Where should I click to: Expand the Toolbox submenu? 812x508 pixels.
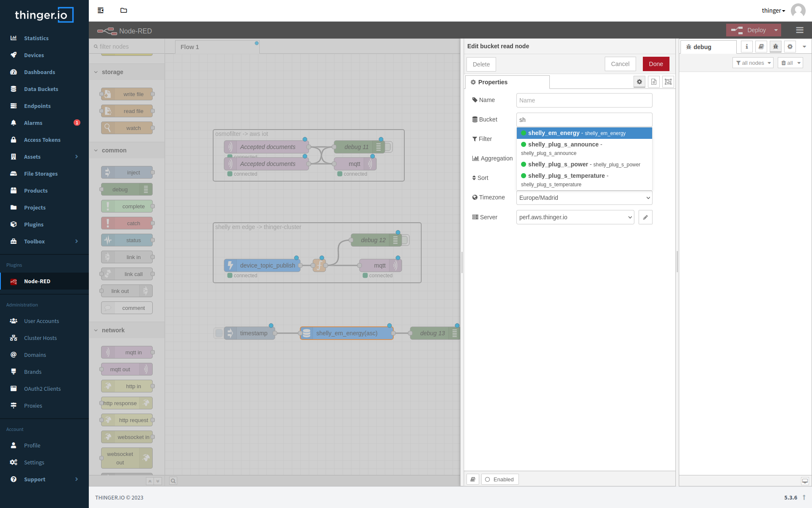44,241
